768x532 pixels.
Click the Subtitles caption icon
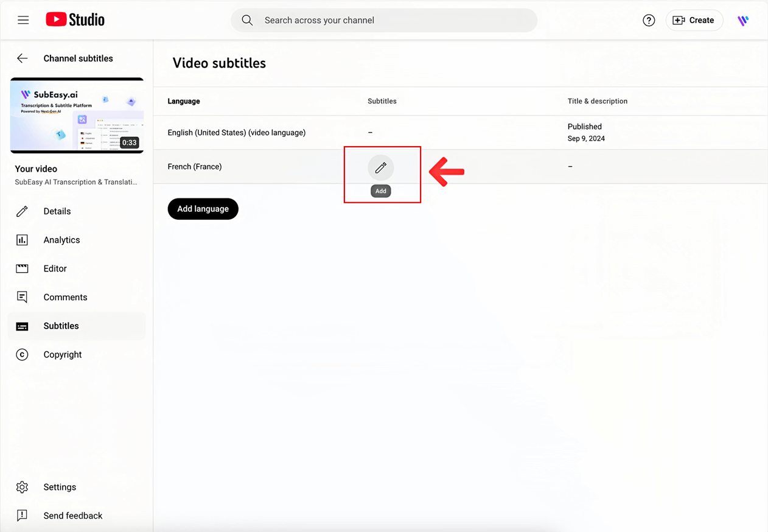tap(22, 326)
